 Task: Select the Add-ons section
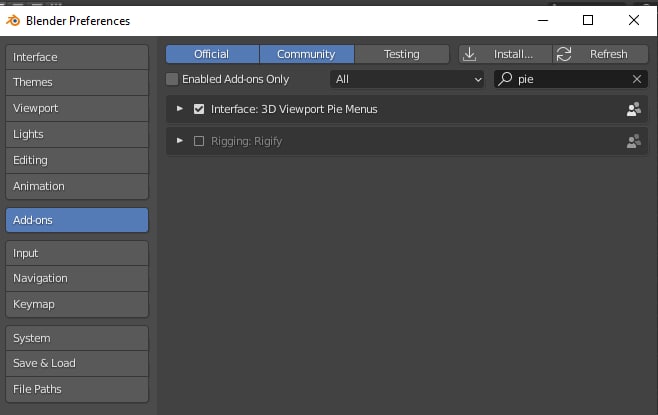tap(77, 220)
